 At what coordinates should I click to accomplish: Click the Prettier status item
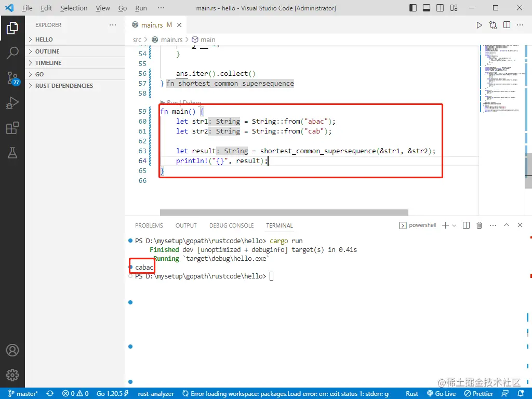pyautogui.click(x=478, y=394)
